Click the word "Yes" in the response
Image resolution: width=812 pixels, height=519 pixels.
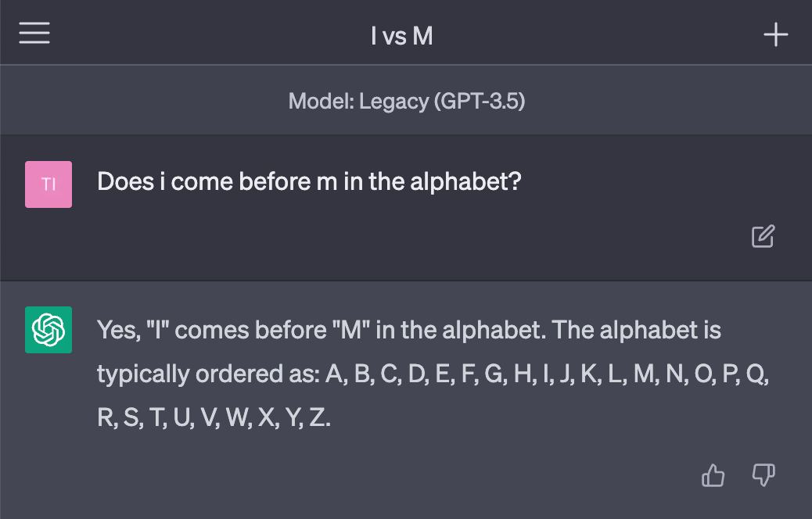tap(117, 330)
